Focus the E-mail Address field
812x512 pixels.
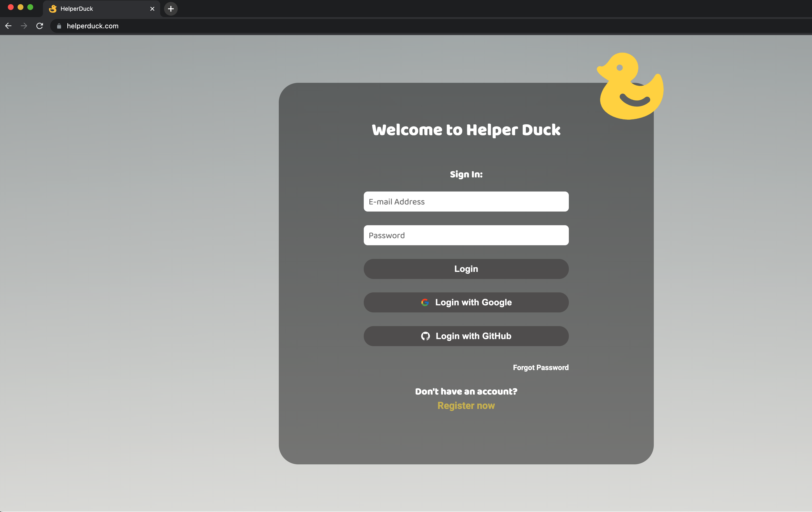466,202
